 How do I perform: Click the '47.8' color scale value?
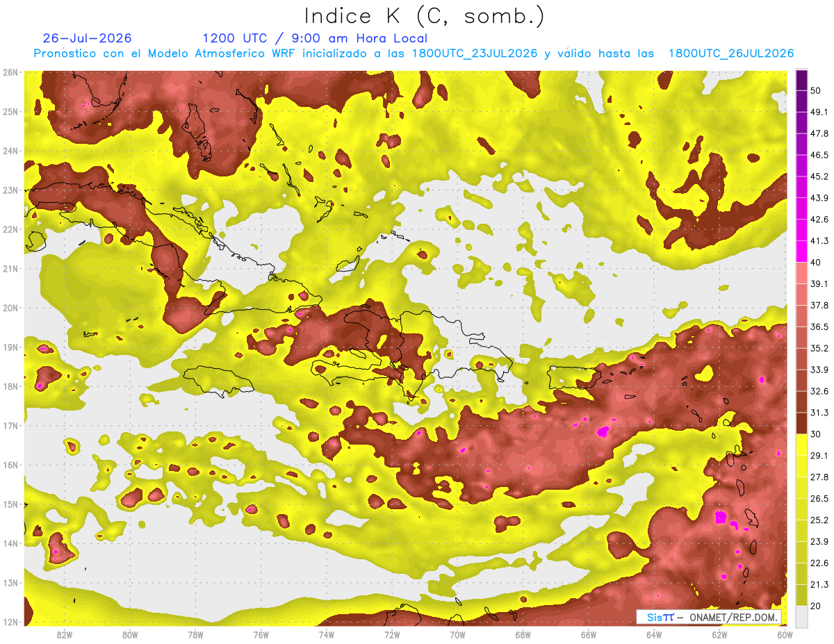[819, 133]
